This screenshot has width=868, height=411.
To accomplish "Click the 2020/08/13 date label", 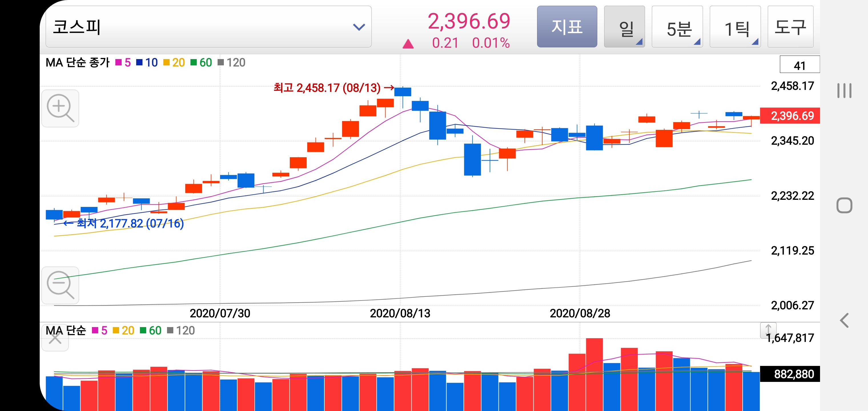I will tap(400, 313).
